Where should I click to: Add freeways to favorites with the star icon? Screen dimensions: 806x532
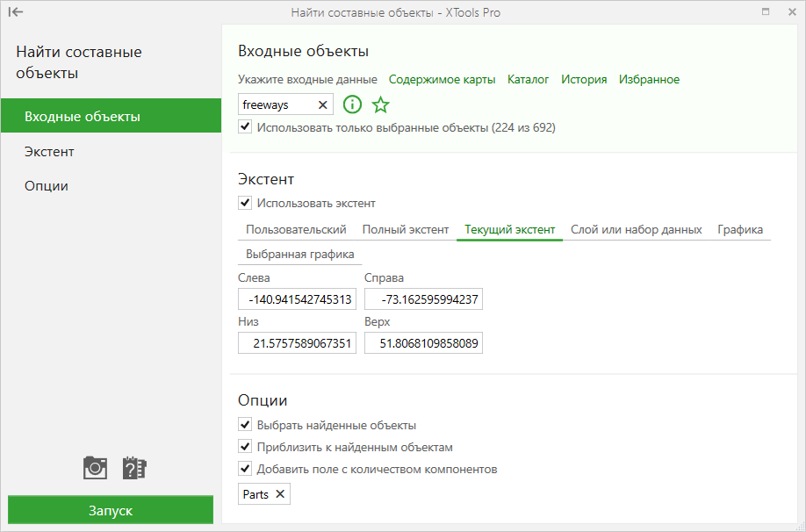[x=380, y=104]
